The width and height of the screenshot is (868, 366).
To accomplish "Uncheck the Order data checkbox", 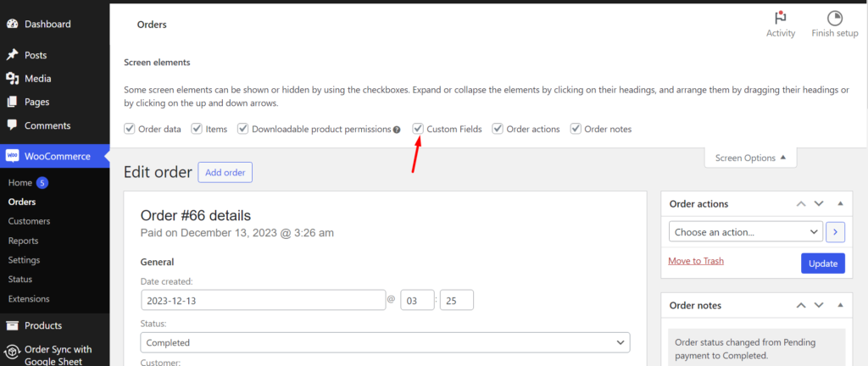I will (130, 129).
